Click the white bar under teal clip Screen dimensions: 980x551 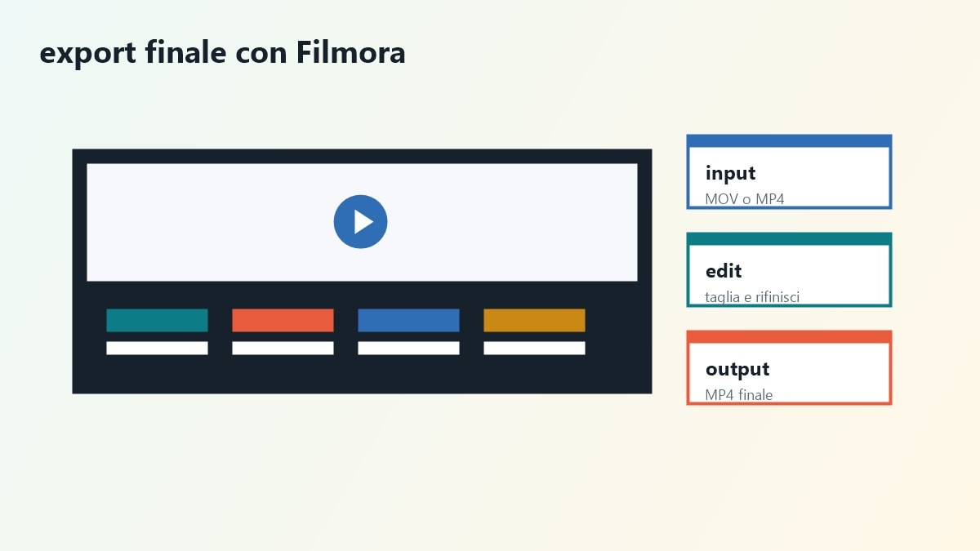[x=157, y=348]
